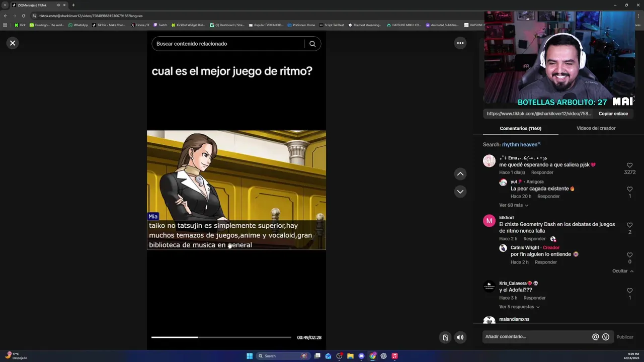Go to next video with down arrow
Viewport: 644px width, 362px height.
tap(460, 192)
